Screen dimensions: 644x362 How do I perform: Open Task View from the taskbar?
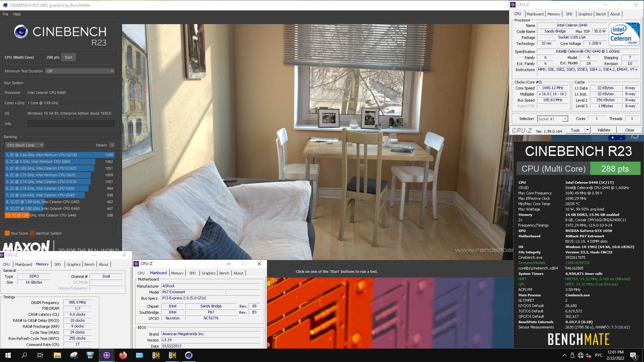[40, 355]
